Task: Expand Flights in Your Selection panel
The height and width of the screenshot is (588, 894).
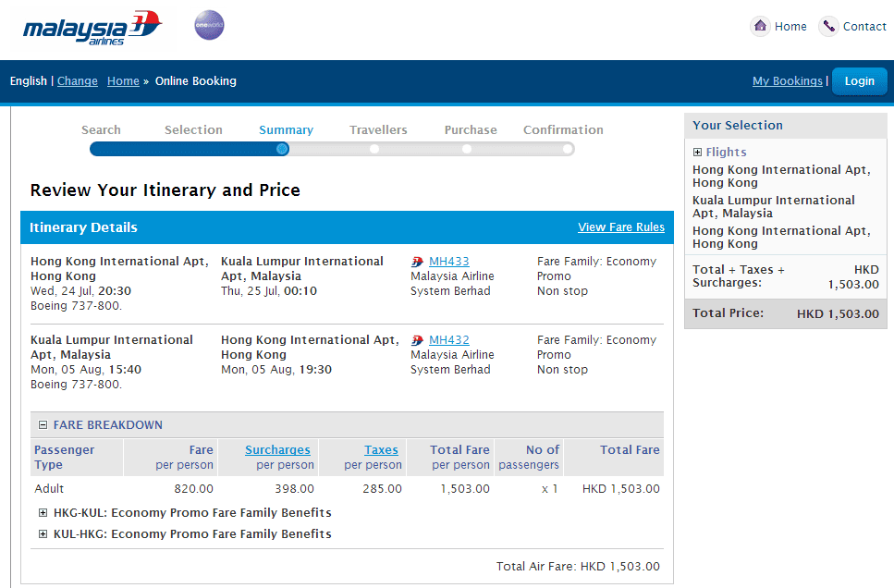Action: (698, 153)
